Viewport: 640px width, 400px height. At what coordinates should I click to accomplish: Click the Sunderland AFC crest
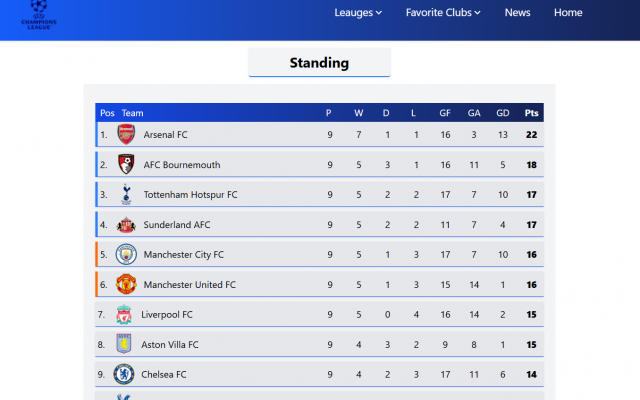(126, 225)
